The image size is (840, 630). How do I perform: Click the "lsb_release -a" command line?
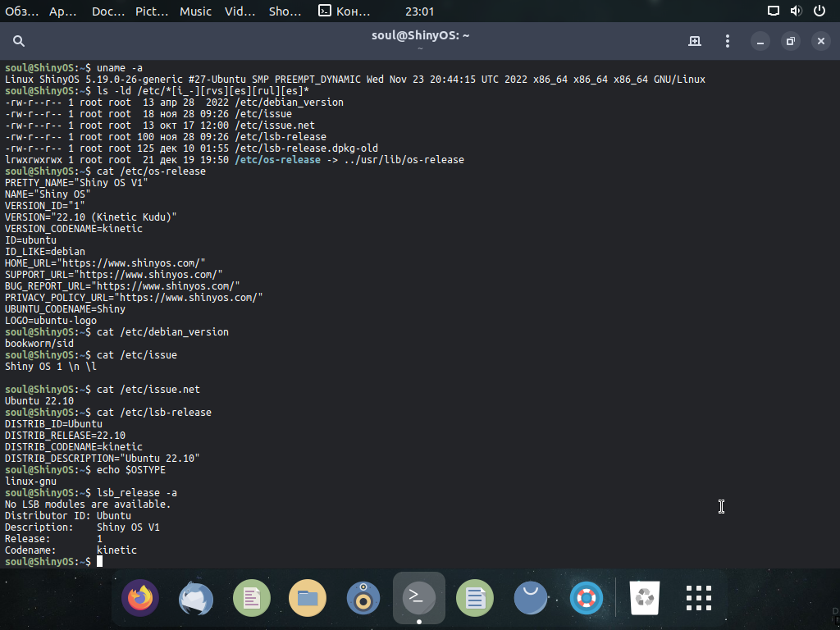pos(91,493)
